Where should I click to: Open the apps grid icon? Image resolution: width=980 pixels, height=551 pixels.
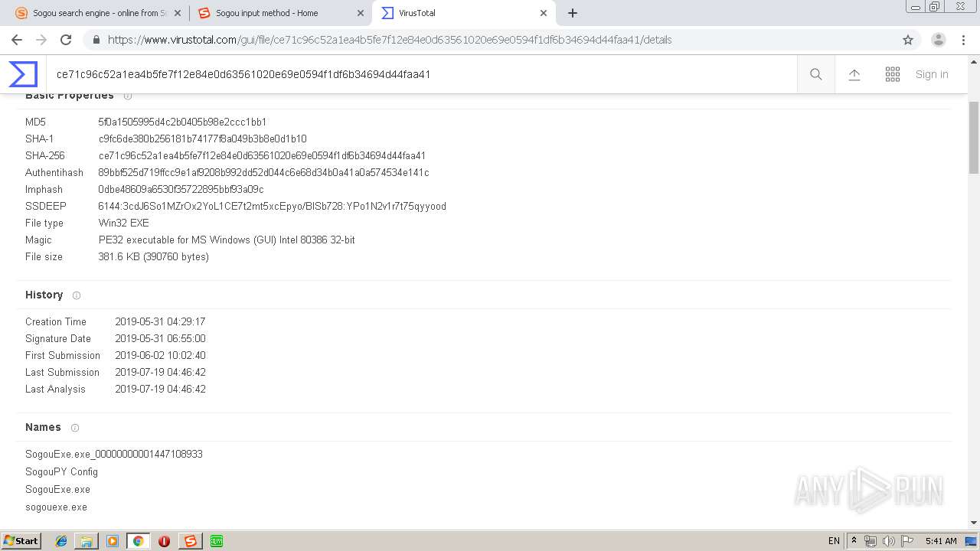coord(893,74)
